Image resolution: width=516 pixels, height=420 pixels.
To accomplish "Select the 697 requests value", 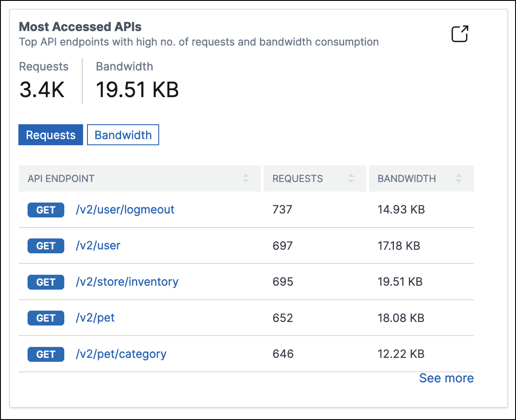I will pos(282,246).
